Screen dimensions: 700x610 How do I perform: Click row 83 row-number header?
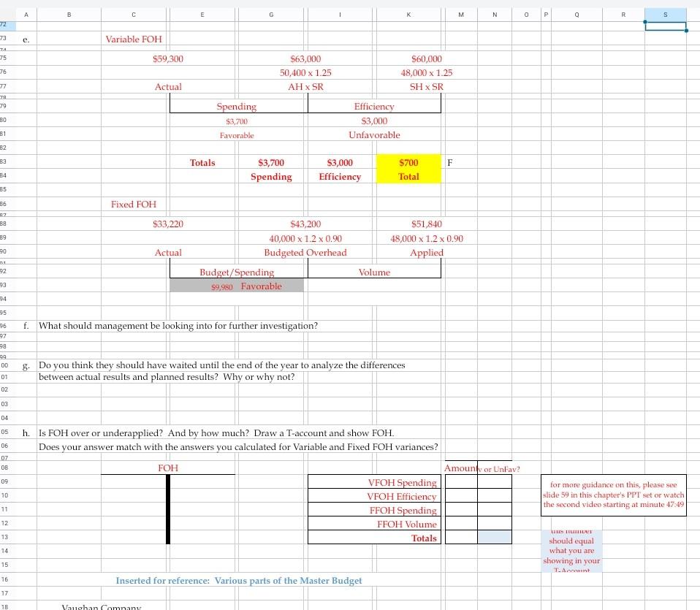(x=7, y=162)
